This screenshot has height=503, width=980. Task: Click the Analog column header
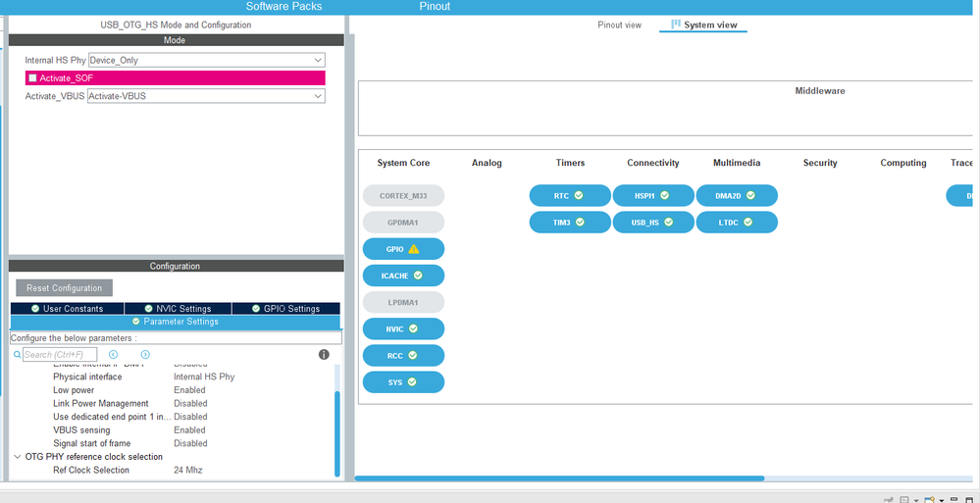click(x=487, y=163)
